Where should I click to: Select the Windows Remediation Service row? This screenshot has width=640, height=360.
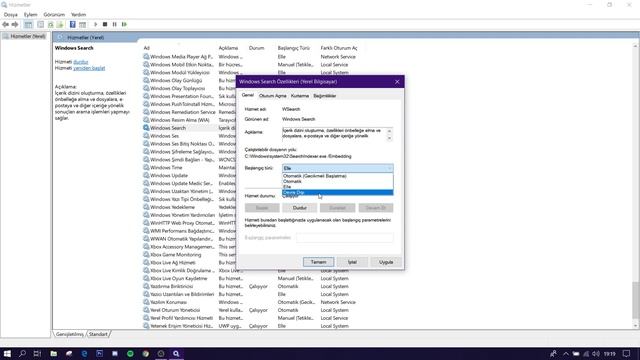[182, 112]
